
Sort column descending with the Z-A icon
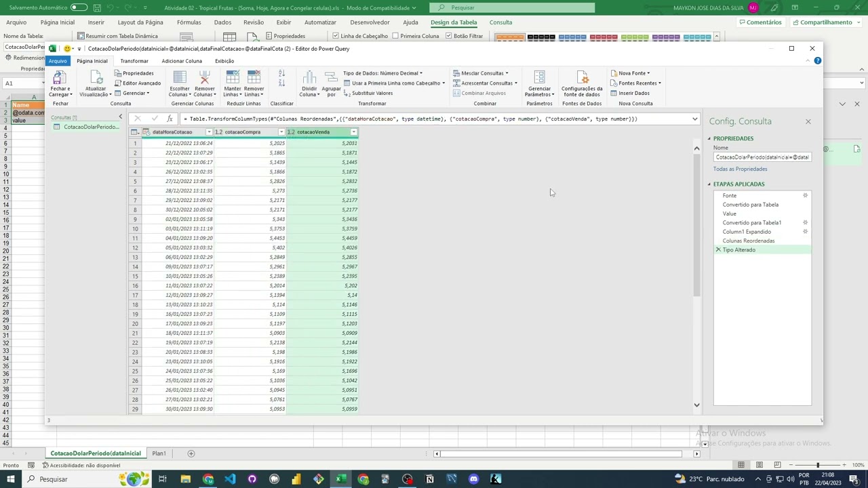coord(281,84)
